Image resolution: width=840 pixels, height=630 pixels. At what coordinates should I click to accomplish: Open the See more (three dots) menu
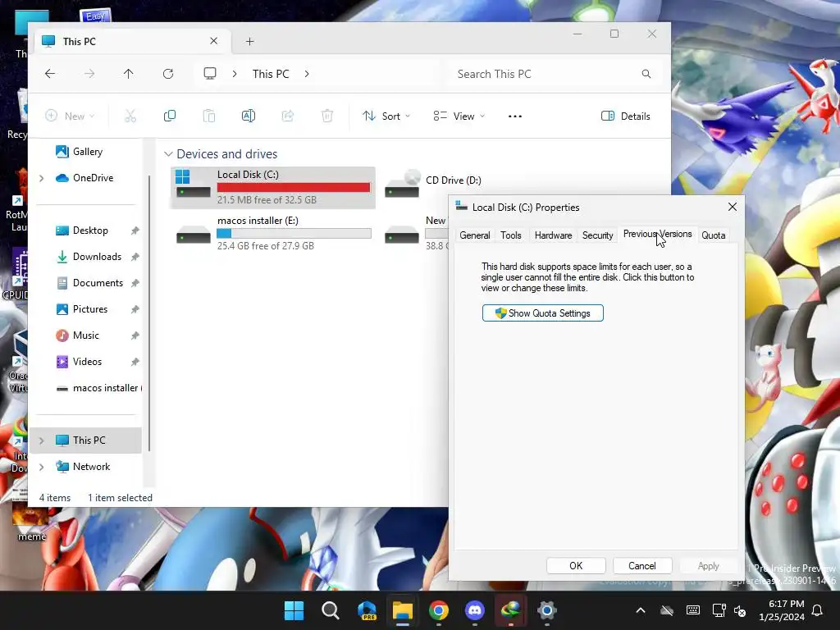(x=515, y=116)
